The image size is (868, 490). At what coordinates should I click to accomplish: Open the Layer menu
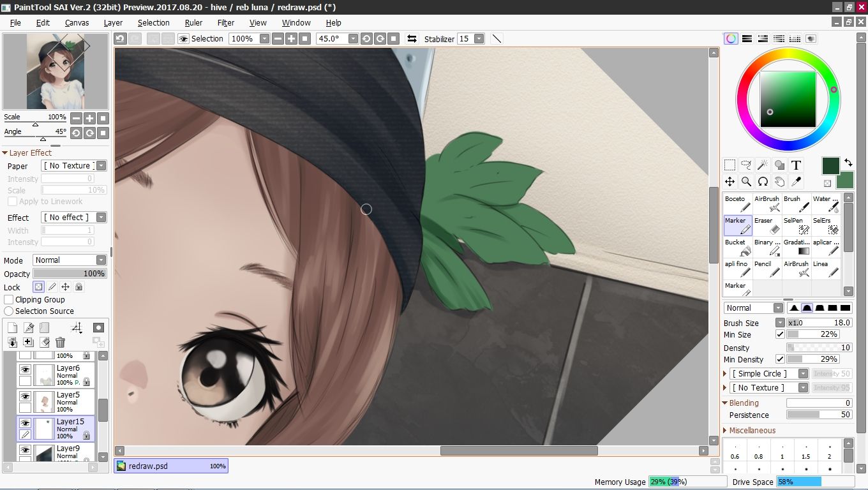(x=113, y=22)
